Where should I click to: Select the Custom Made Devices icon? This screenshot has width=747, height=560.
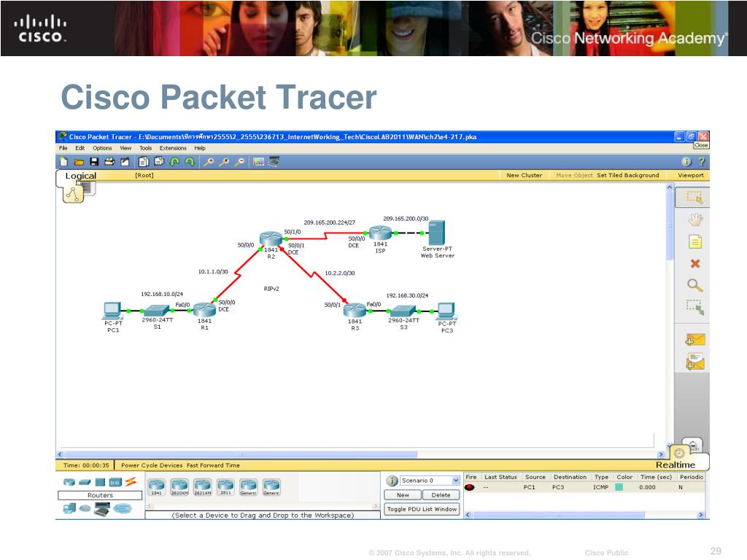tap(102, 510)
